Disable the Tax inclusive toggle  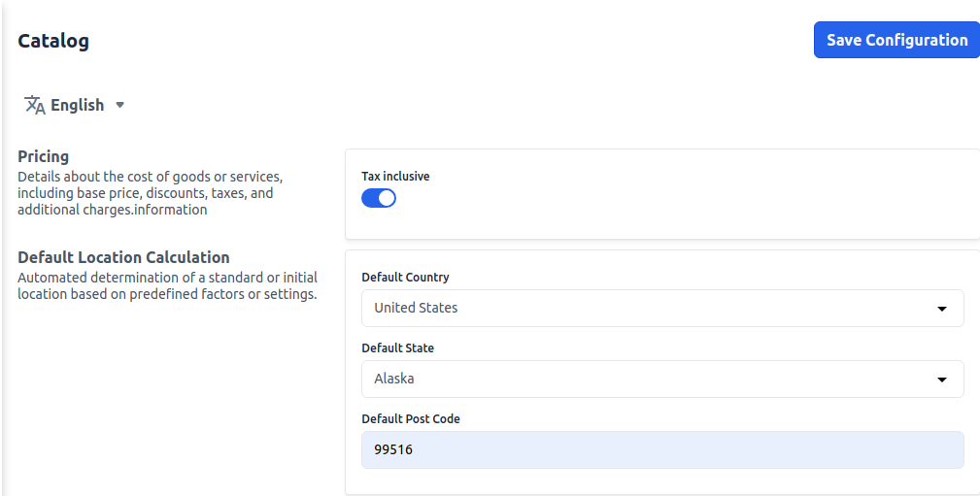379,198
